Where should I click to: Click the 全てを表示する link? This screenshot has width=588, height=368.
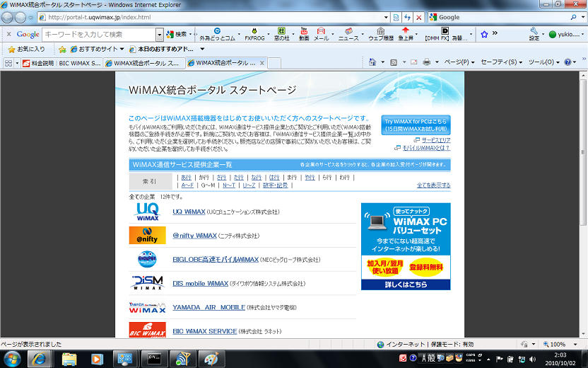(433, 185)
